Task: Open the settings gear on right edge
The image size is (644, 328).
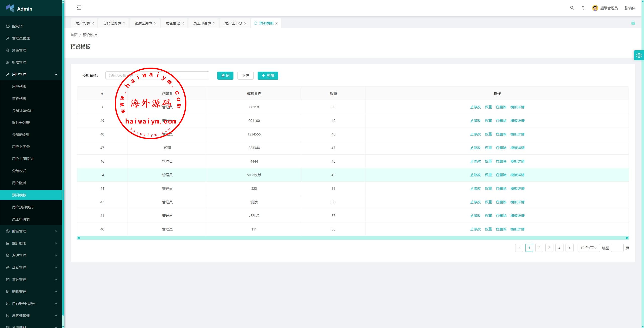Action: (639, 55)
